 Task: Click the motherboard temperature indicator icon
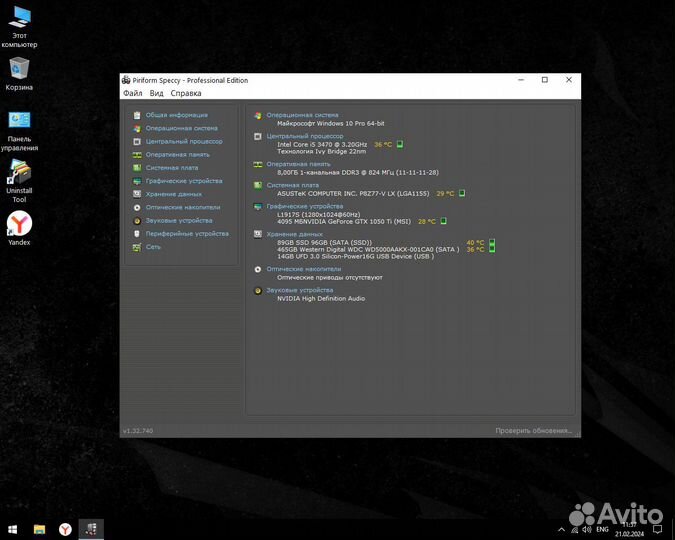coord(462,193)
